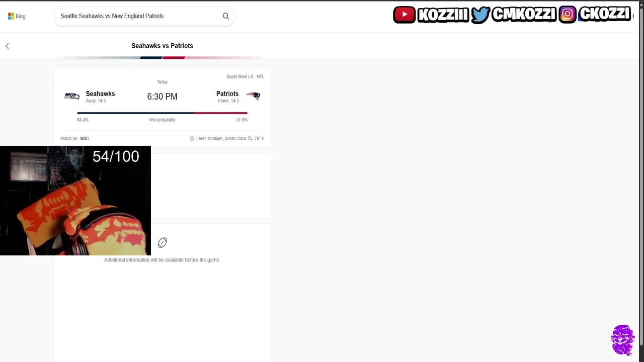
Task: Click the location pin for Levi's Stadium
Action: 192,138
